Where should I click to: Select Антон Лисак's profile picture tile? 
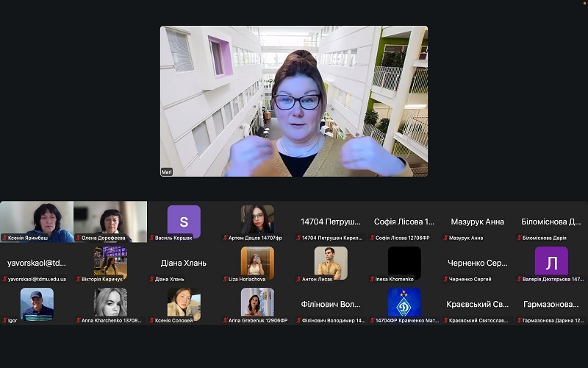coord(331,262)
